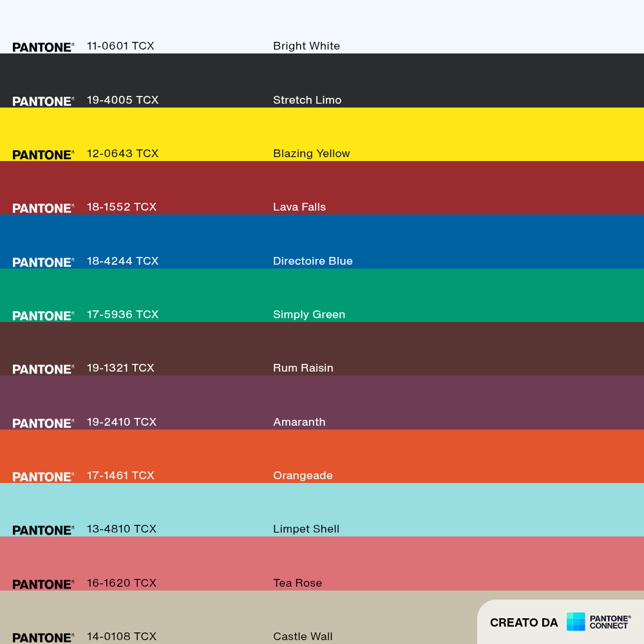Select the Blazing Yellow color swatch
The height and width of the screenshot is (644, 644).
322,135
